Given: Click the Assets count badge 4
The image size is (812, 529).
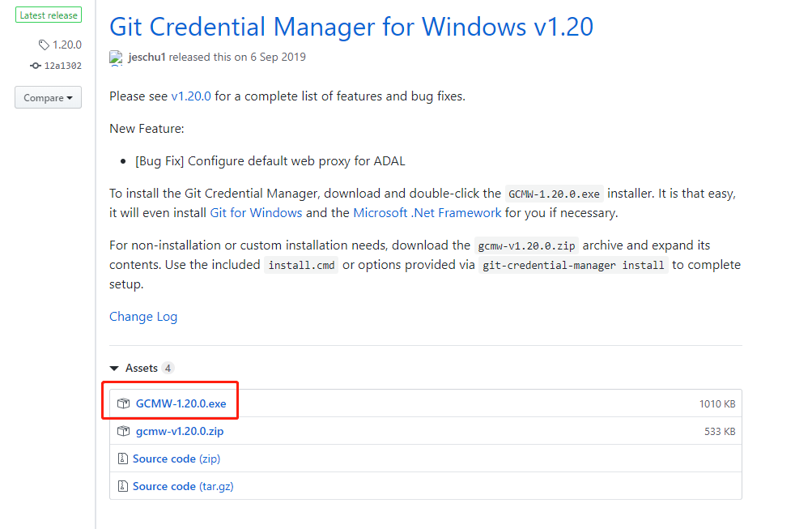Looking at the screenshot, I should pyautogui.click(x=168, y=369).
